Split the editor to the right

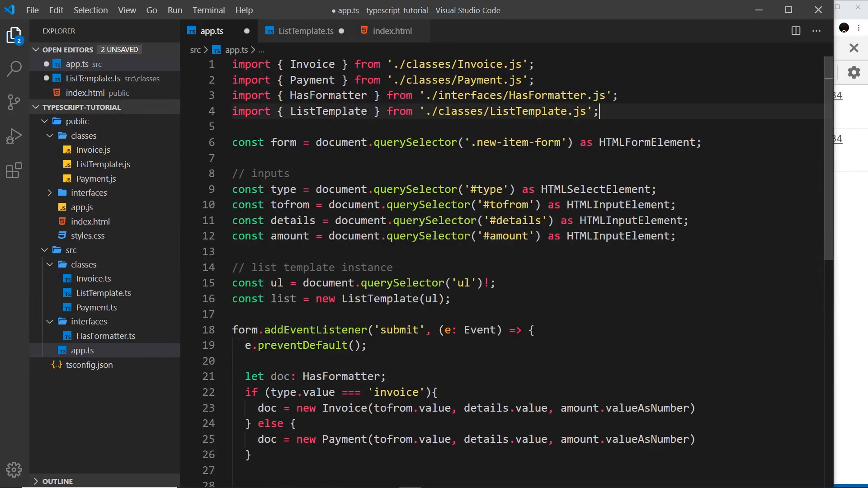796,31
